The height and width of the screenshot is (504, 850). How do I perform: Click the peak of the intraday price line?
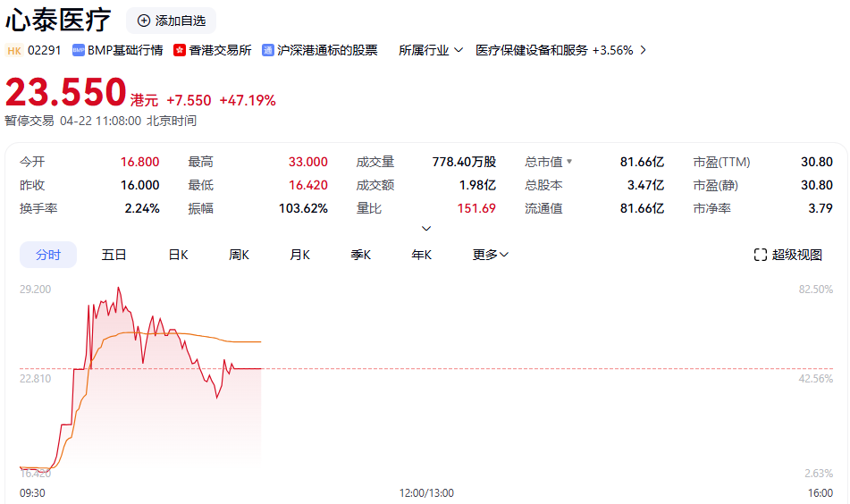tap(118, 288)
